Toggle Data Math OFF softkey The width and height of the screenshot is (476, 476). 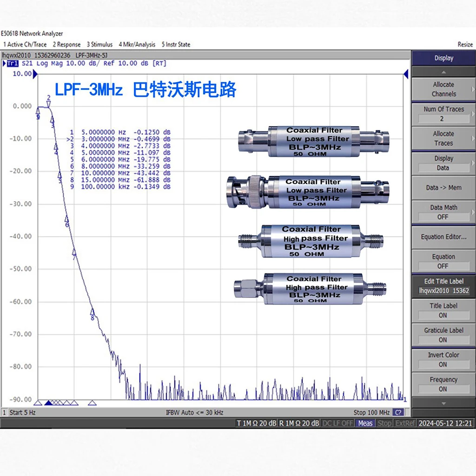[443, 212]
